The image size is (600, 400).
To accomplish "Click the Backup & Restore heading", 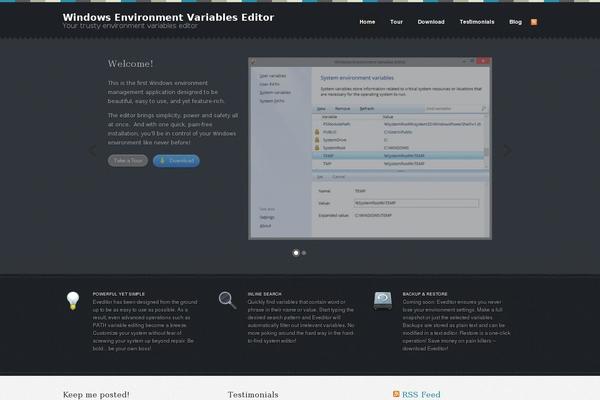I will coord(425,294).
